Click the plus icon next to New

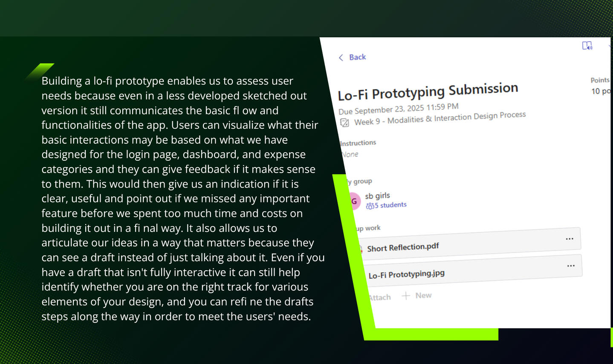[x=406, y=296]
